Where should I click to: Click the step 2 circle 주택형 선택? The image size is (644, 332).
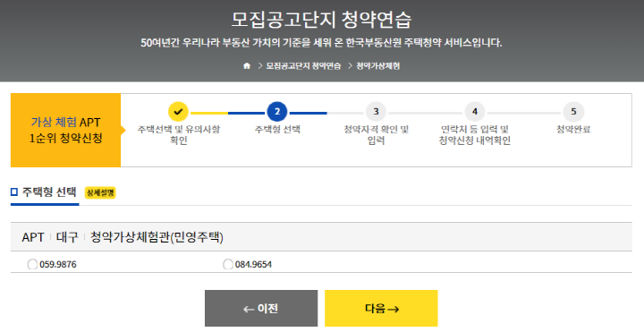(x=277, y=111)
